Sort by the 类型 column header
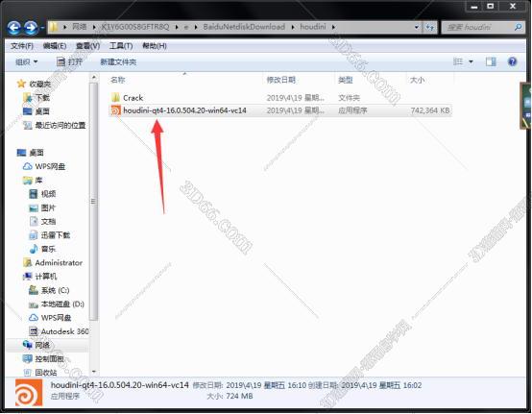Viewport: 532px width, 414px height. click(346, 80)
